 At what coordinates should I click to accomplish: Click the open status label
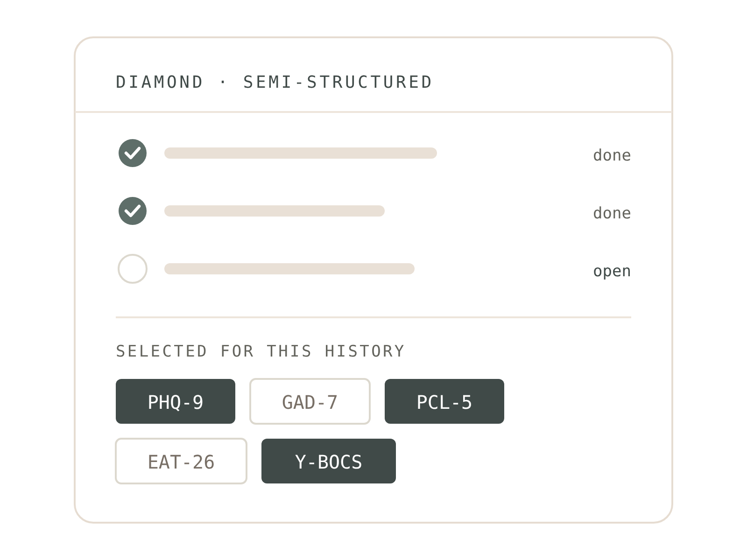pos(612,271)
